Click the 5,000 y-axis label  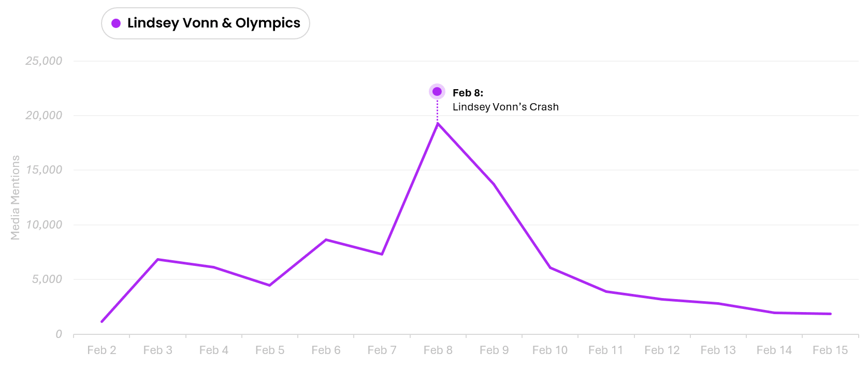click(x=47, y=279)
